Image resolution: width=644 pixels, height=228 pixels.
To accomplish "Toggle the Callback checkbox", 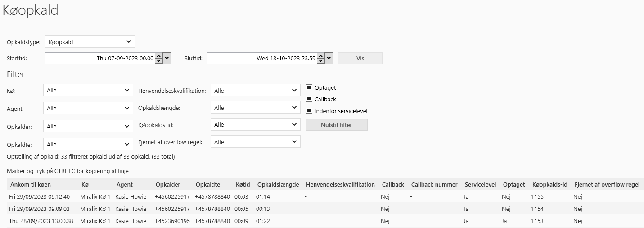I will pos(309,99).
